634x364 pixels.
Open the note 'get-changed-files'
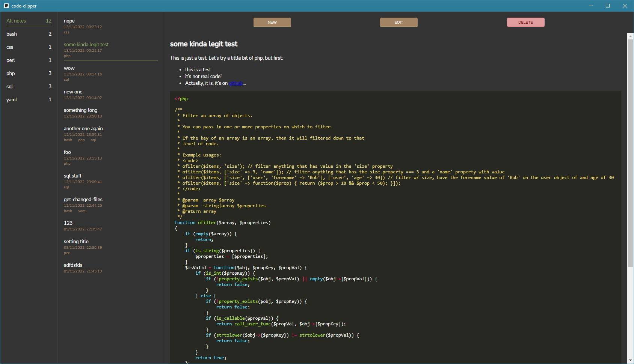[83, 199]
